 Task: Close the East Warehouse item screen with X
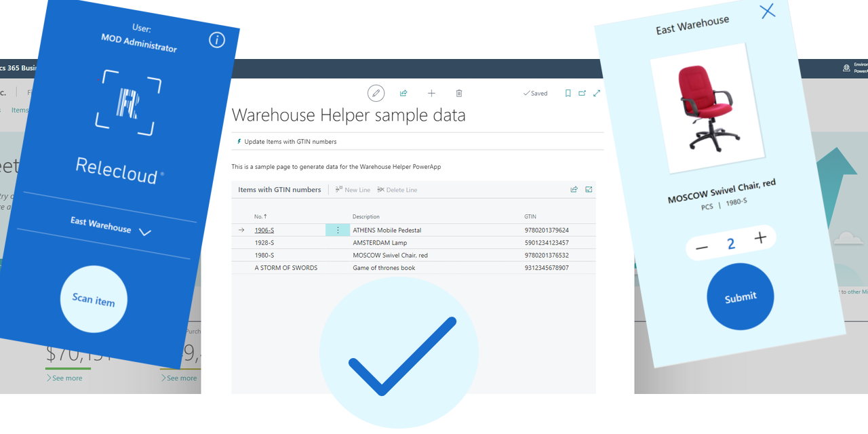pyautogui.click(x=767, y=11)
